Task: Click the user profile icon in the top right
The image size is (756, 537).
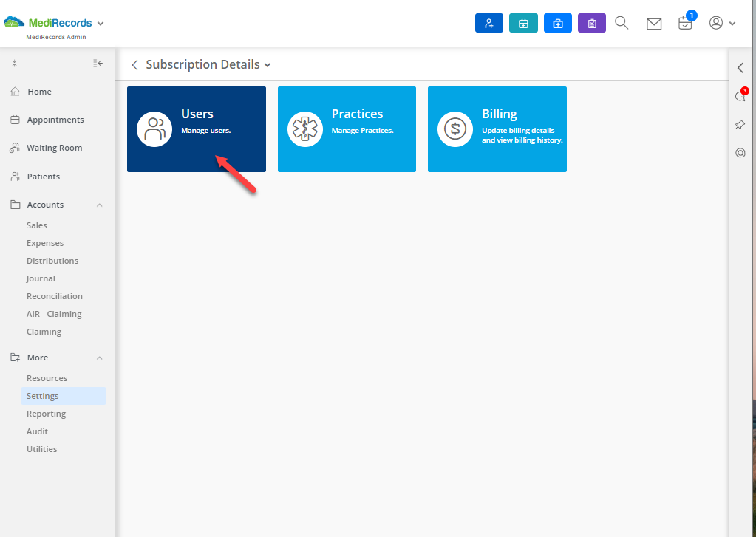Action: 714,23
